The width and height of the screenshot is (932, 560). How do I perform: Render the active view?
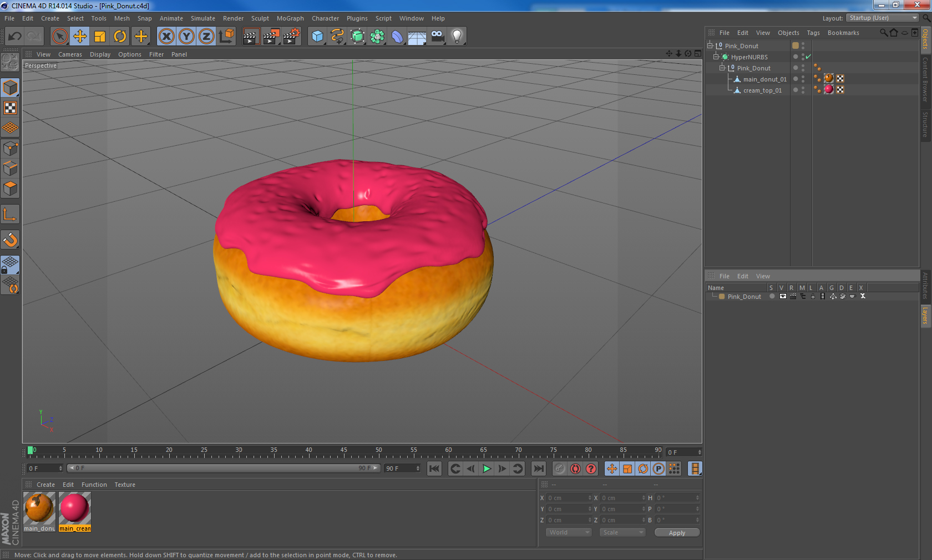251,37
